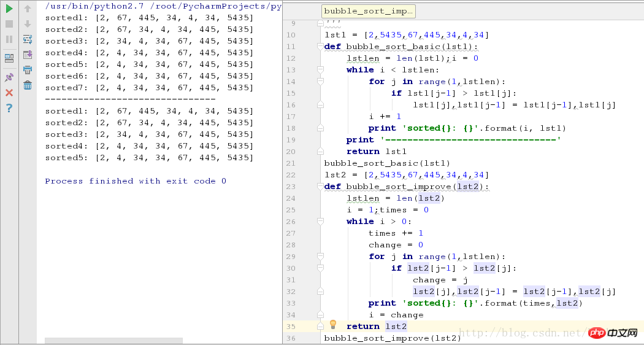Collapse the while i > 0 fold marker on line 26
Image resolution: width=644 pixels, height=345 pixels.
[320, 222]
